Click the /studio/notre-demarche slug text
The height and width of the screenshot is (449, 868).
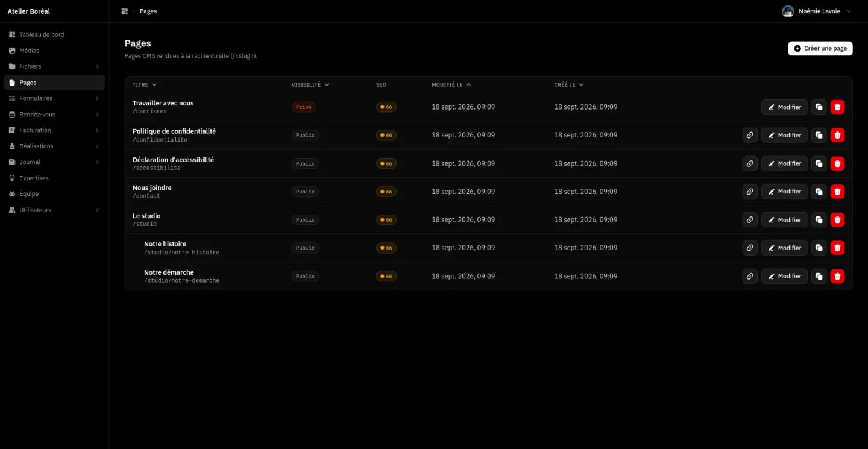click(x=181, y=281)
